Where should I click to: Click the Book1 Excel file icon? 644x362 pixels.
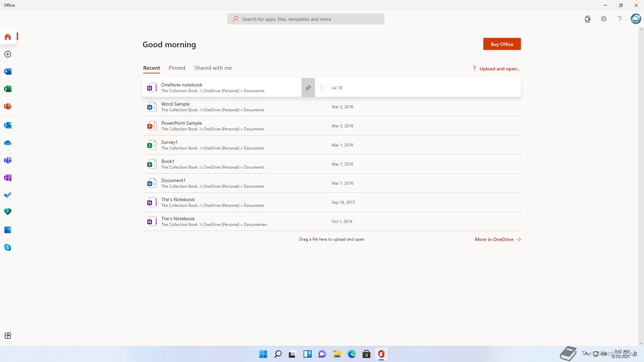point(152,164)
